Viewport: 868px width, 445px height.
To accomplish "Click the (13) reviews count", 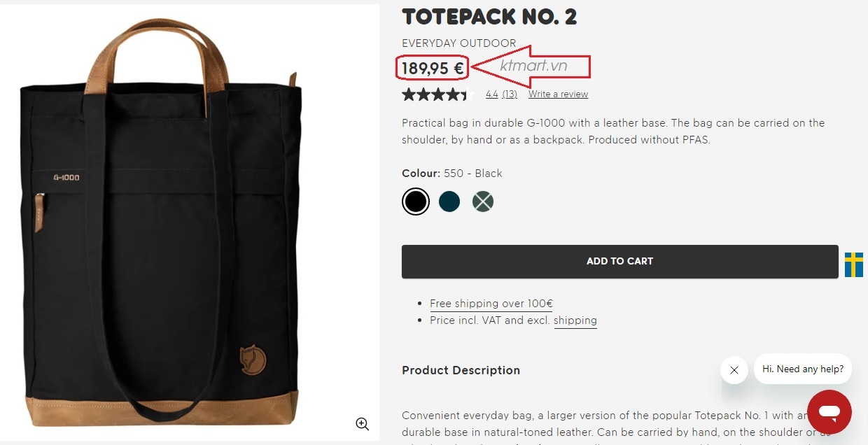I will pyautogui.click(x=510, y=94).
